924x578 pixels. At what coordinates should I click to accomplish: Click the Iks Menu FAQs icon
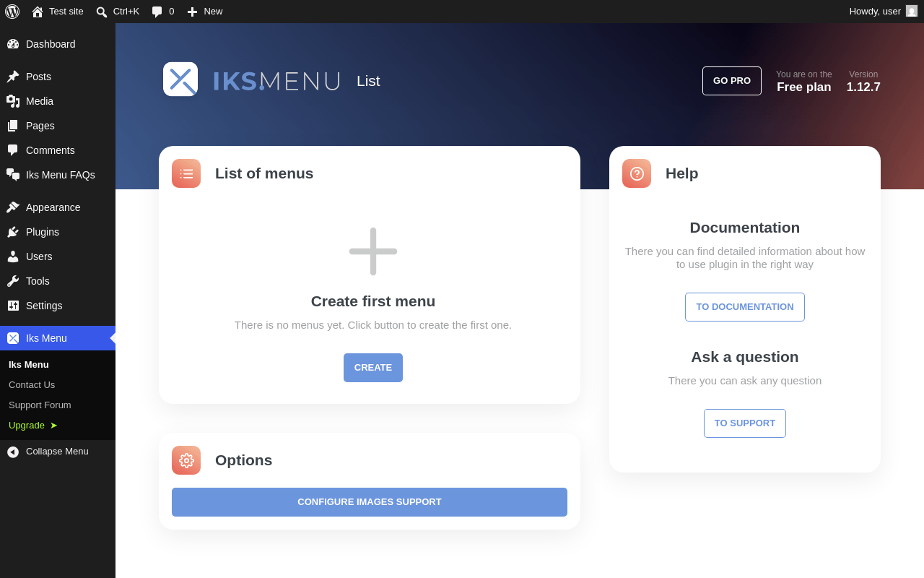pos(13,175)
